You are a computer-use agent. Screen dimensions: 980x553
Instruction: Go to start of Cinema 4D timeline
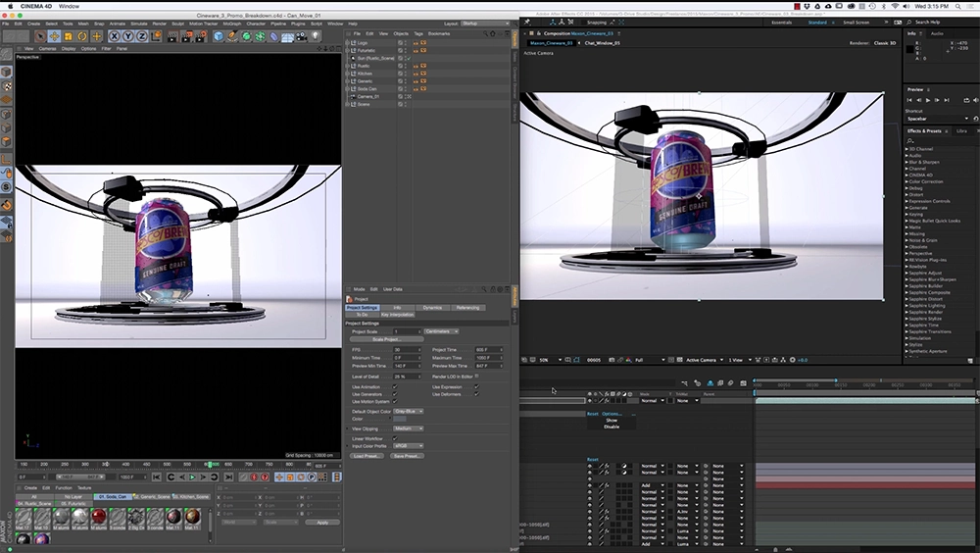pos(156,477)
